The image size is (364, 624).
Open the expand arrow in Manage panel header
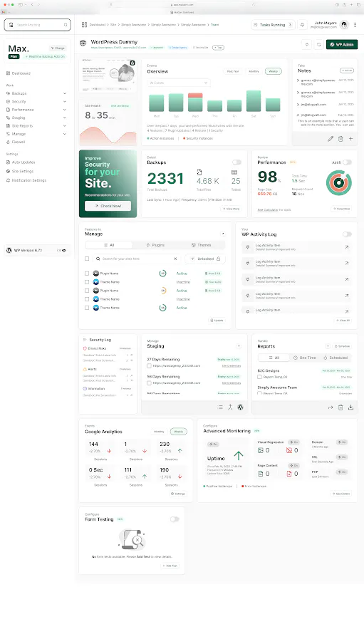223,234
